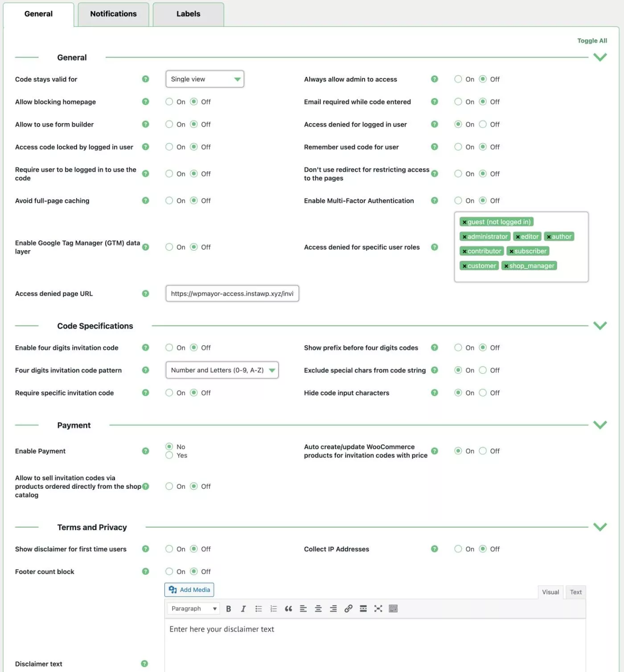Viewport: 624px width, 672px height.
Task: Toggle bold in disclaimer editor
Action: point(229,609)
